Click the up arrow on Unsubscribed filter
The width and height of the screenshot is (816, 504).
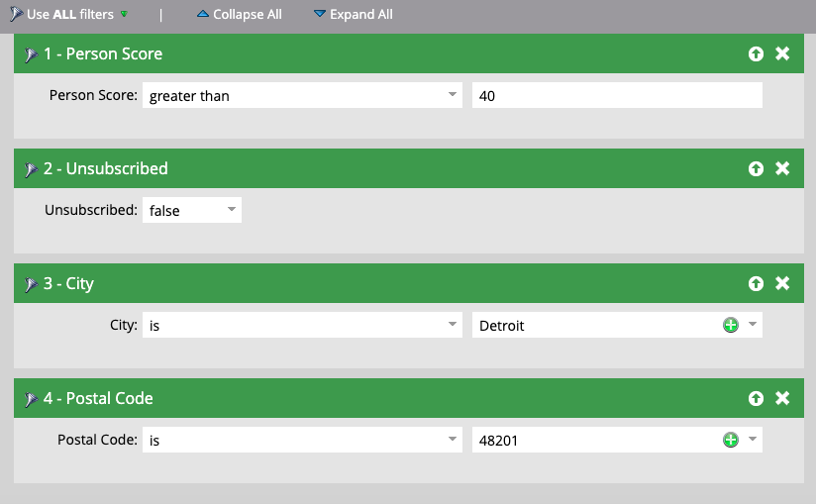(x=757, y=168)
